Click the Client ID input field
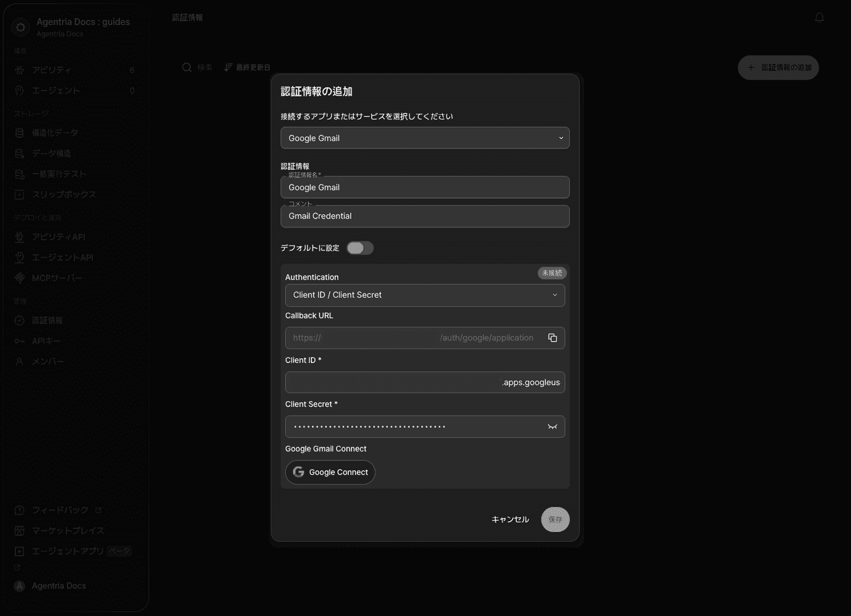 [425, 382]
